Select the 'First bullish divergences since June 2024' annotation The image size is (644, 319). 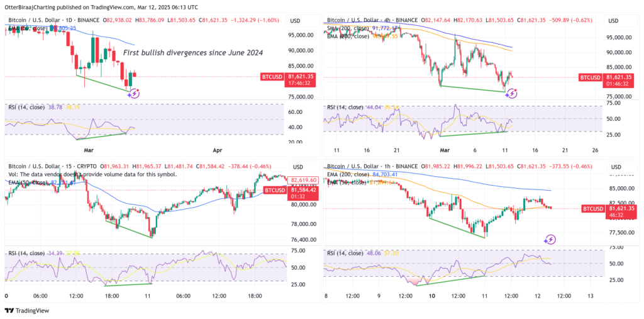click(x=193, y=53)
